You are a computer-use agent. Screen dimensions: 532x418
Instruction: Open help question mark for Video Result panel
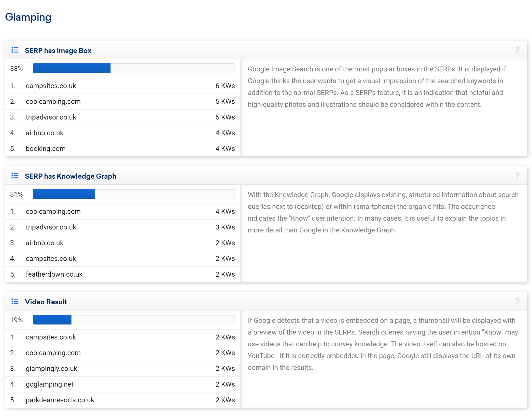point(517,301)
